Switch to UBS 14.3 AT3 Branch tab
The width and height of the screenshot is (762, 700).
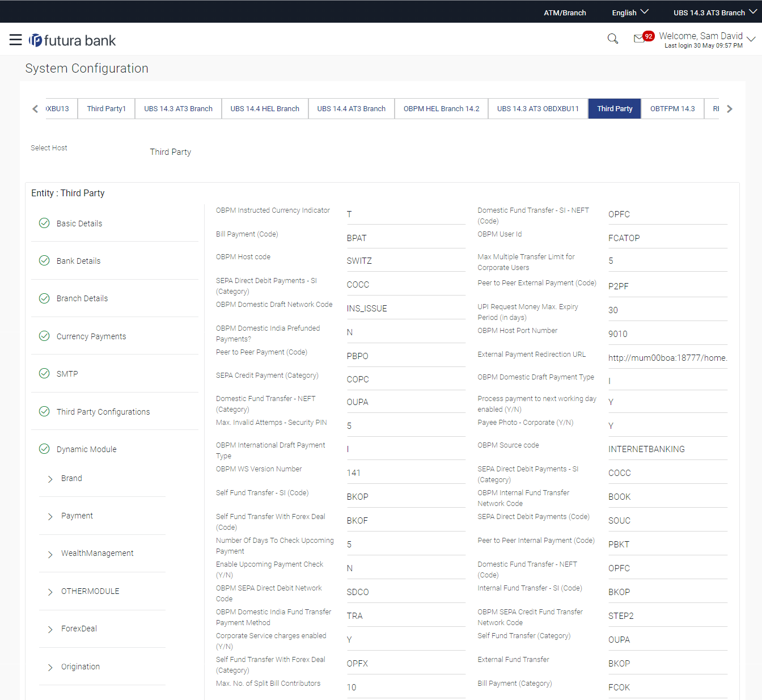click(x=178, y=108)
